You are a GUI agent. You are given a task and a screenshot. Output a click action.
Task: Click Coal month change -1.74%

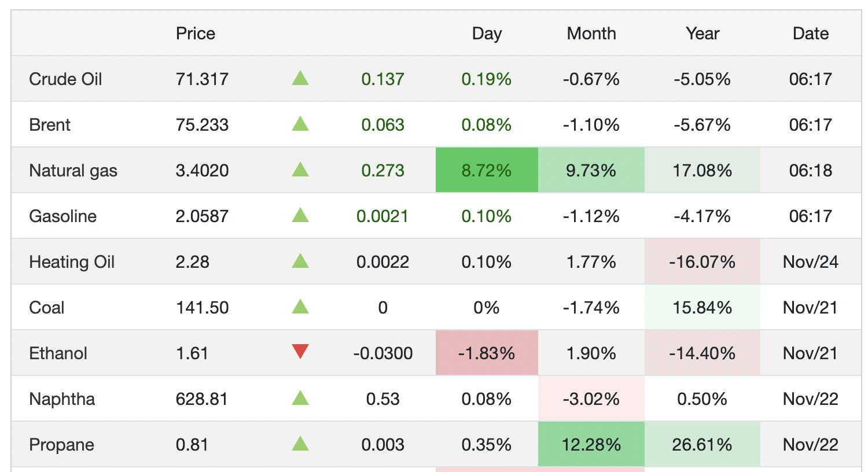point(591,308)
